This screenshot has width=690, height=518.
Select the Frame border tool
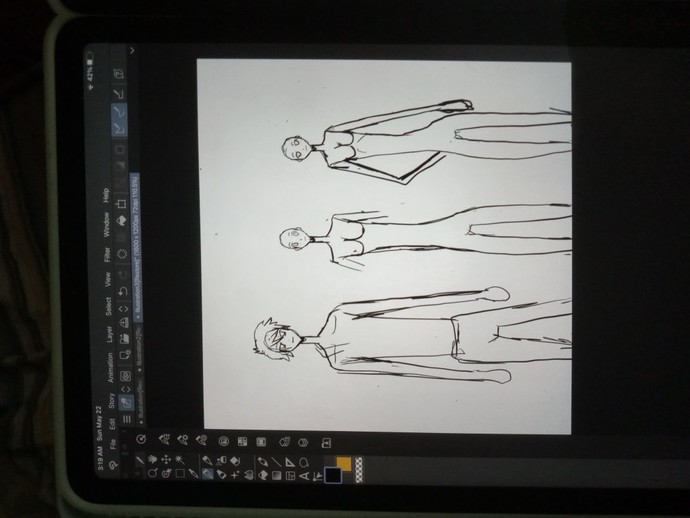(290, 475)
